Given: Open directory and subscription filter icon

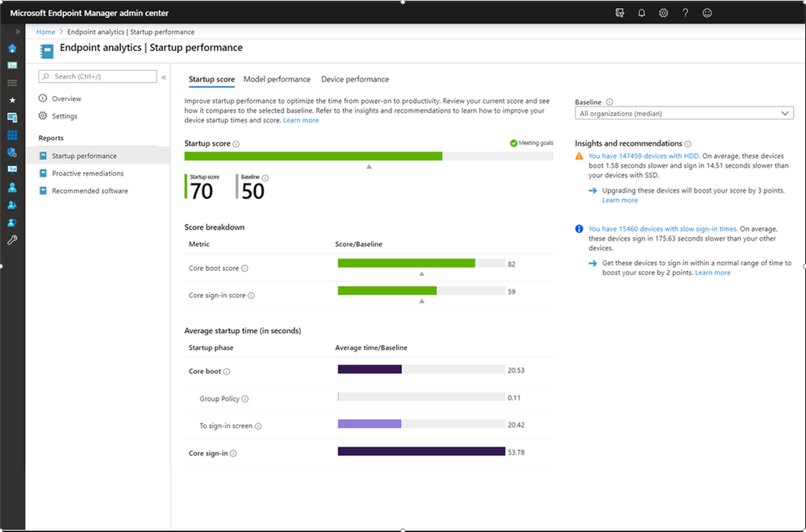Looking at the screenshot, I should (620, 13).
